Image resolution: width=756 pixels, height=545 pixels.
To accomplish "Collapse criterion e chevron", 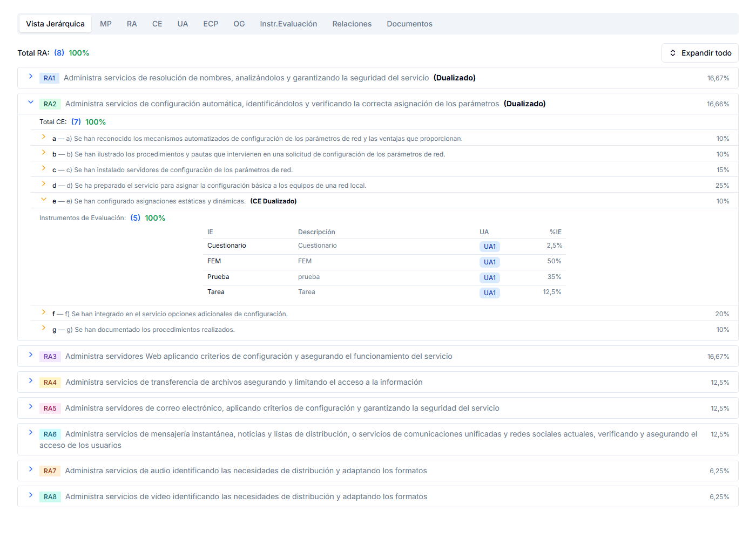I will click(x=44, y=200).
